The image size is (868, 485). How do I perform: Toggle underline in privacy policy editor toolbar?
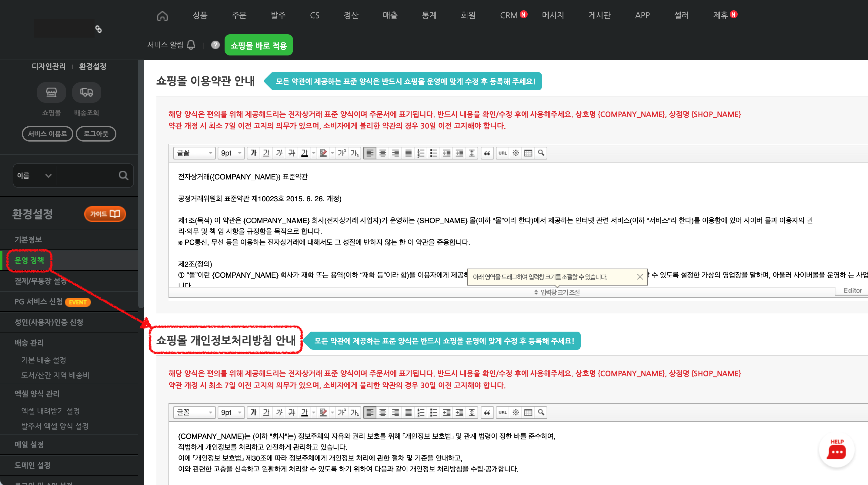point(266,412)
